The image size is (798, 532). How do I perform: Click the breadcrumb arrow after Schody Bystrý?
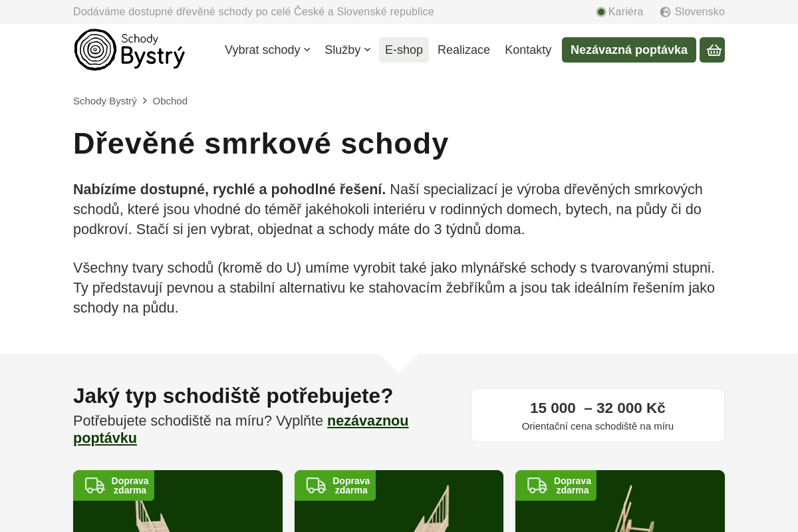click(x=146, y=100)
